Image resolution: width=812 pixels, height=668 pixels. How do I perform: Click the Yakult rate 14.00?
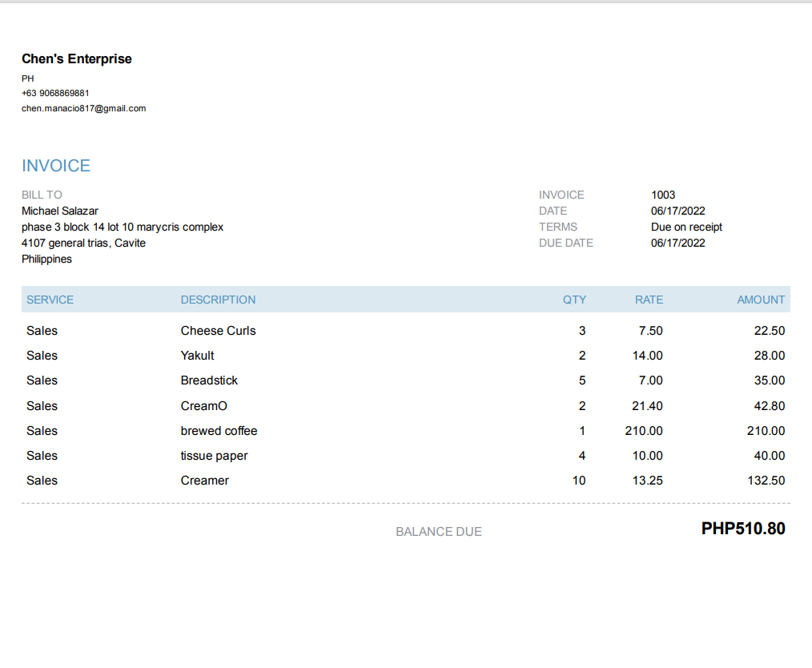point(647,356)
